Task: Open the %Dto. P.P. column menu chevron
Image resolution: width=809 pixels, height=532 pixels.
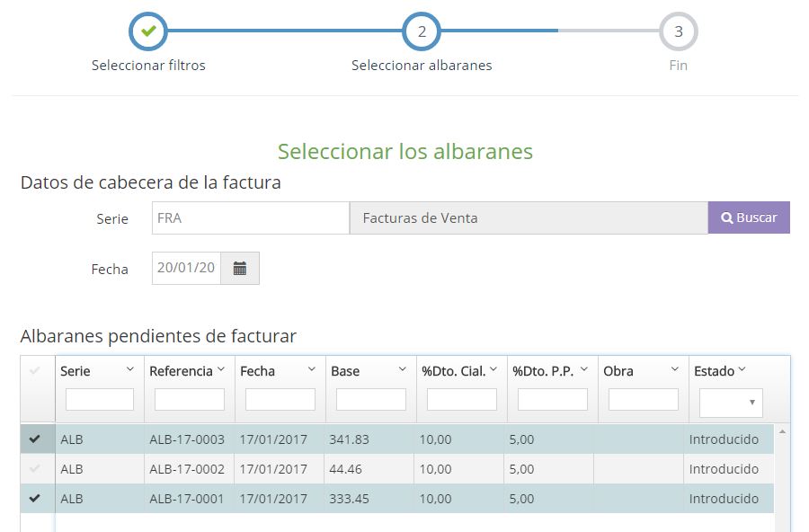Action: coord(584,369)
